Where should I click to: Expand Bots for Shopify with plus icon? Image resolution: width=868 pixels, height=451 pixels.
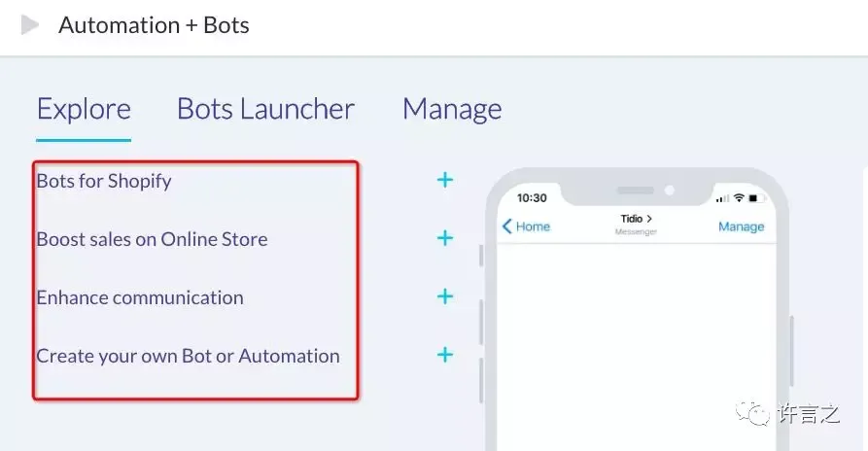[445, 180]
